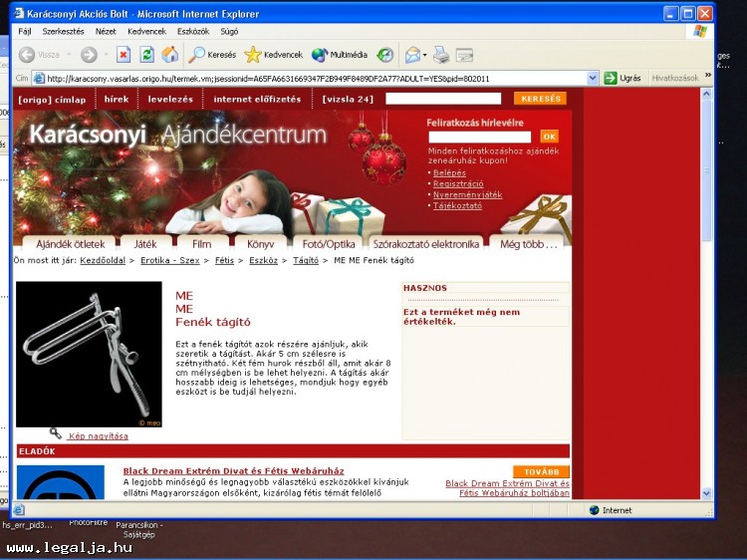Click the History toolbar icon
Viewport: 747px width, 560px height.
click(x=384, y=55)
